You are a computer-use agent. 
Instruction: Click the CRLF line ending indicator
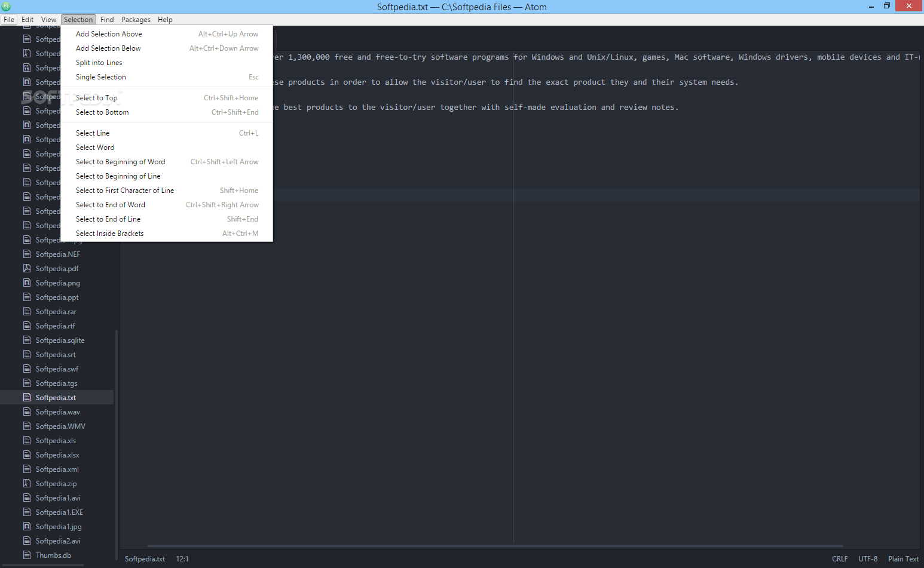tap(840, 559)
